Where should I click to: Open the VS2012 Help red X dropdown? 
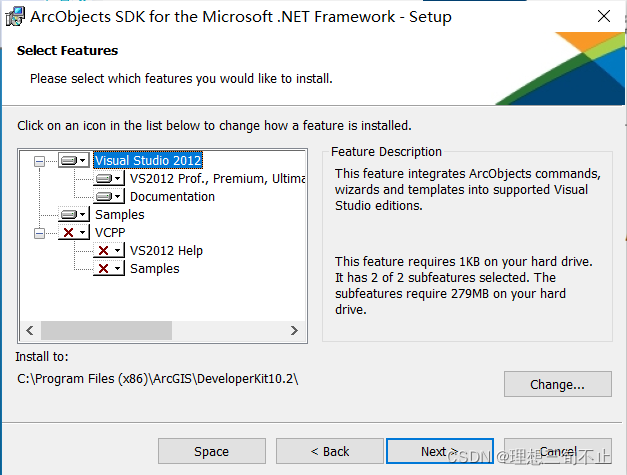click(x=109, y=250)
